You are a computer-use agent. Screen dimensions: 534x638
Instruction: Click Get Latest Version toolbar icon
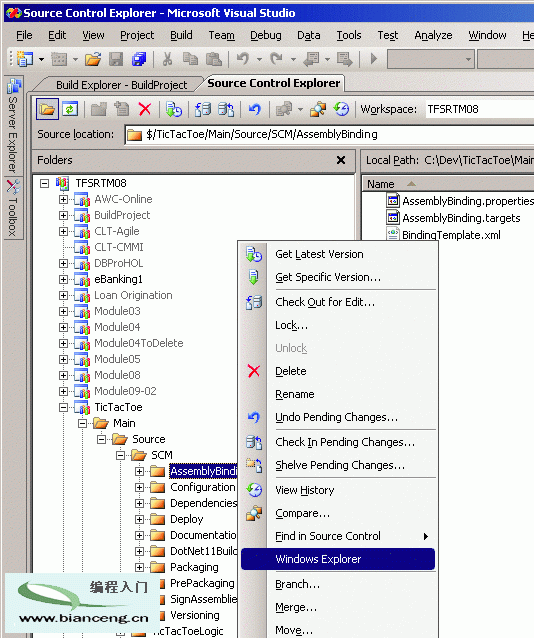click(174, 109)
